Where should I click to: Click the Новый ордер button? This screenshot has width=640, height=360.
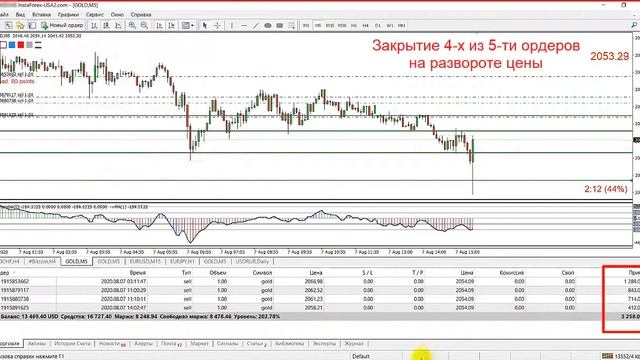pos(62,25)
